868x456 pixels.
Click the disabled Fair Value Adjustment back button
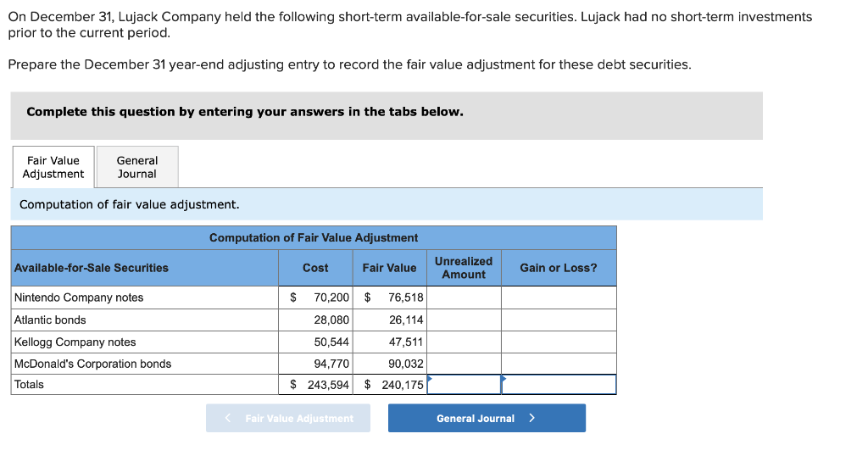point(288,418)
